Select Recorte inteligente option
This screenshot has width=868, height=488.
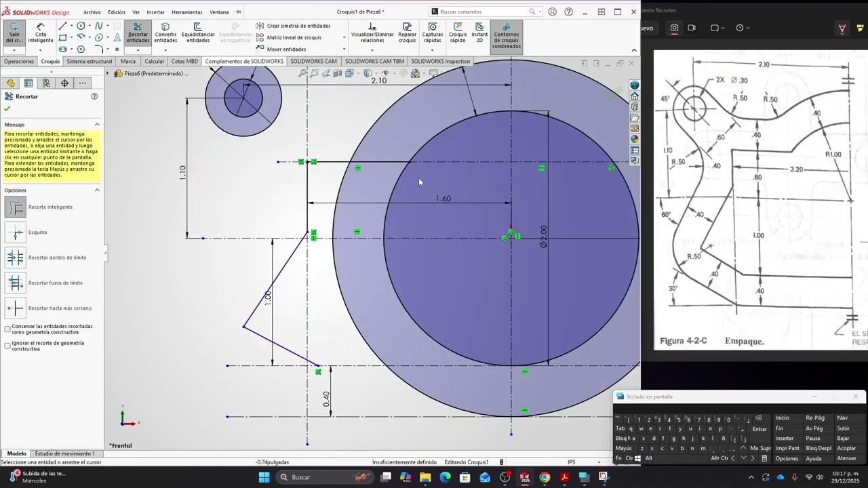(16, 207)
